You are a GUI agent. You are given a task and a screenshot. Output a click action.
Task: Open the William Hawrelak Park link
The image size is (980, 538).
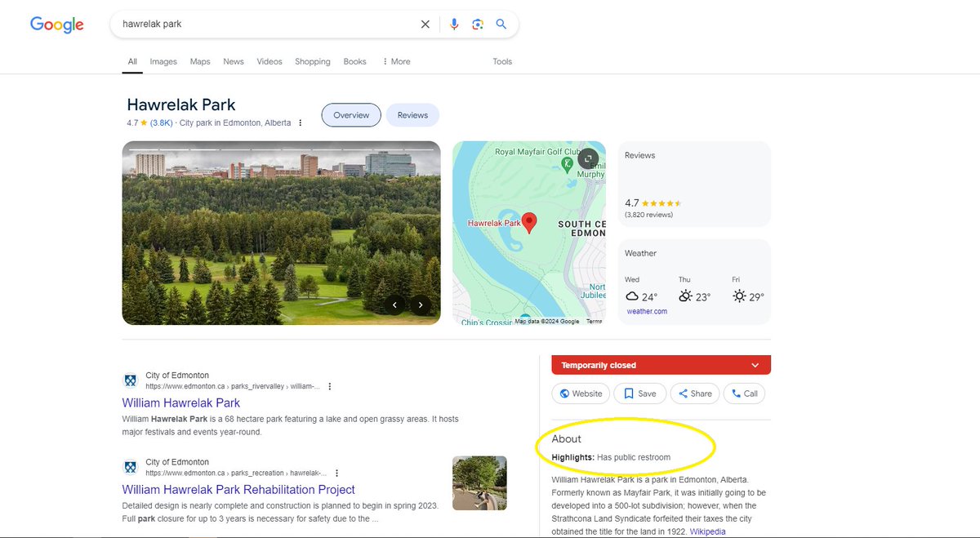[x=181, y=402]
